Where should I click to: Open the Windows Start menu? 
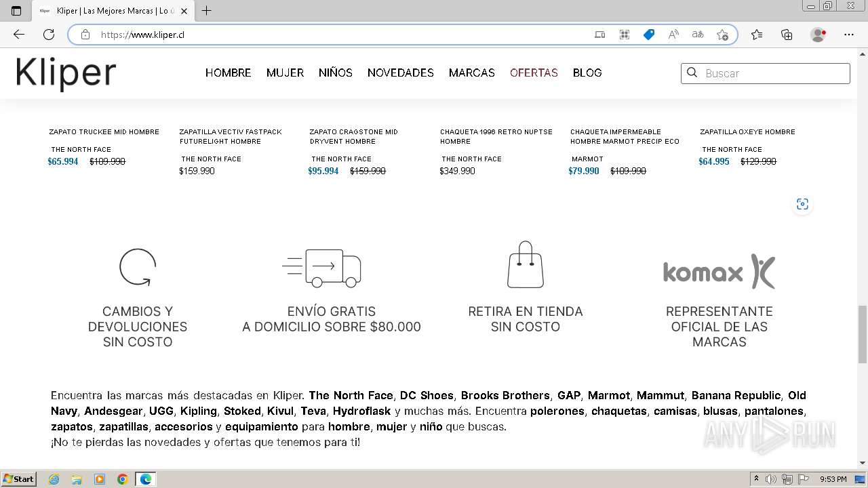[19, 479]
